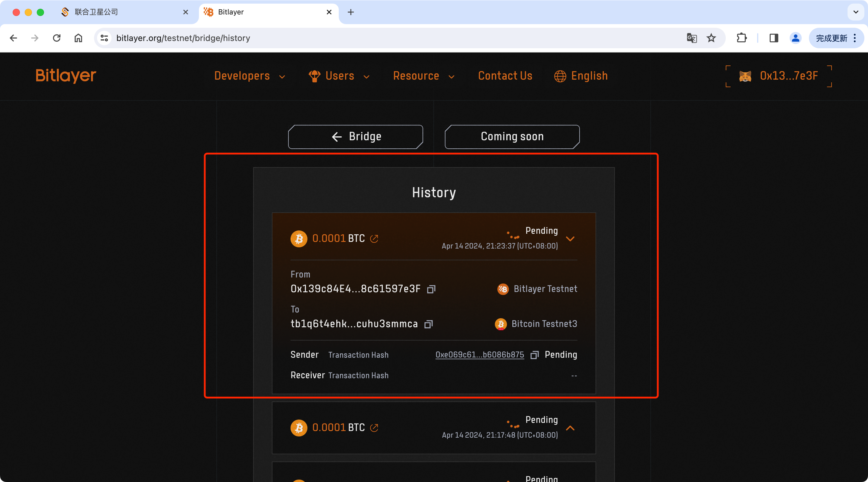The image size is (868, 482).
Task: Click the wallet address 0x13...7e3F button
Action: coord(779,76)
